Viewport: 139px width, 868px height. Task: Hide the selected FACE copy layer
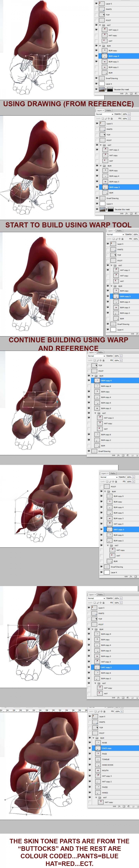point(90,748)
